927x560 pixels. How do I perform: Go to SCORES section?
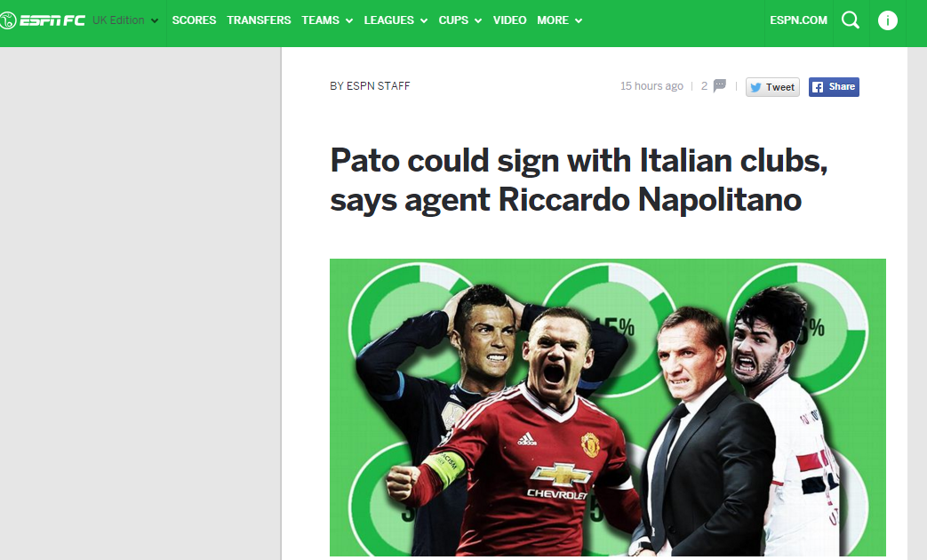click(x=194, y=20)
